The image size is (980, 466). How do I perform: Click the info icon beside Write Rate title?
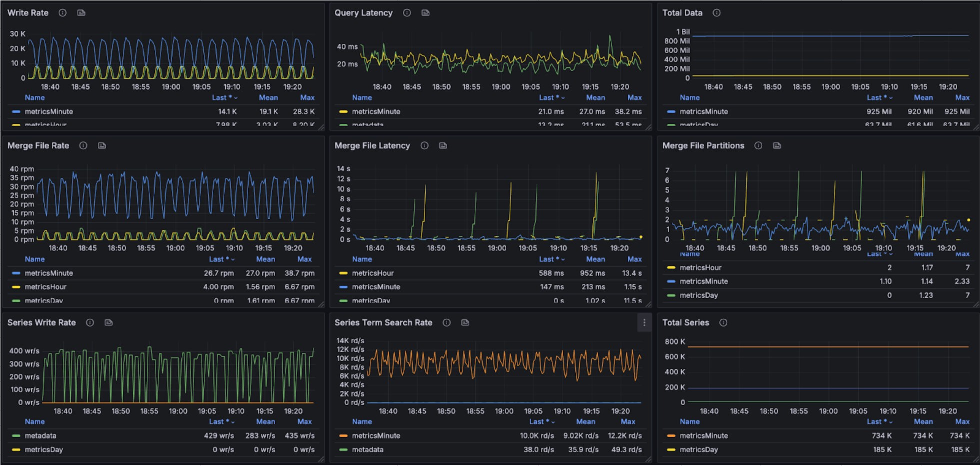point(62,13)
